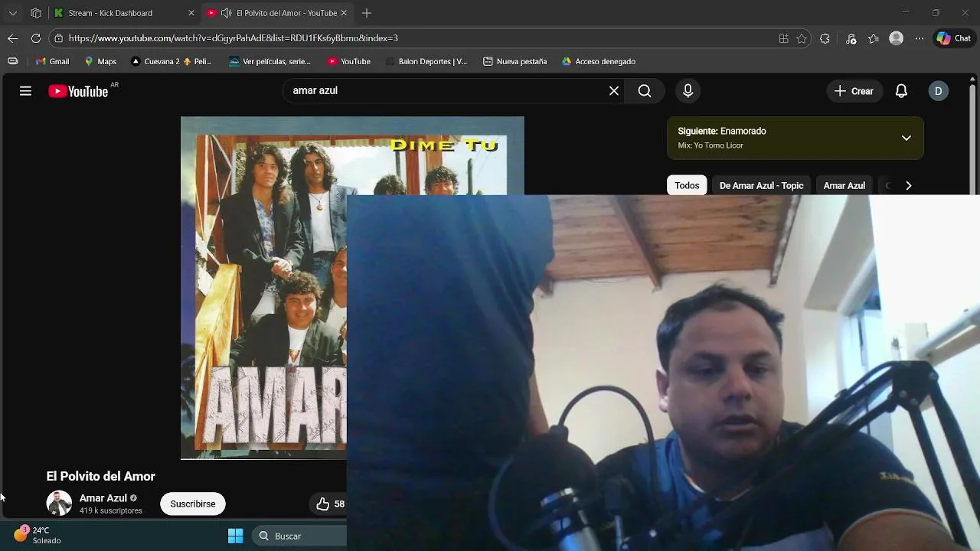Open the weather widget showing 24°C
980x551 pixels.
point(37,535)
